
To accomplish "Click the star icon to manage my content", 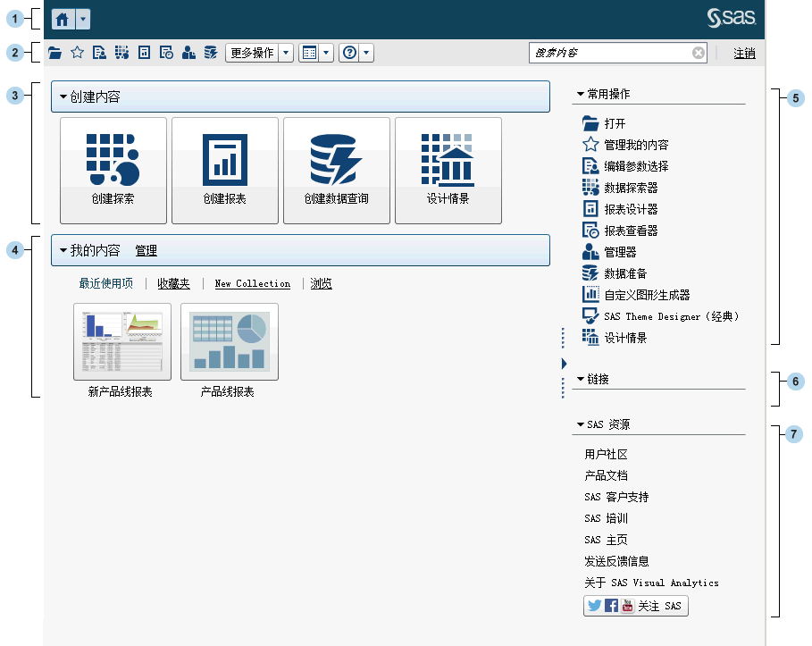I will pyautogui.click(x=78, y=54).
